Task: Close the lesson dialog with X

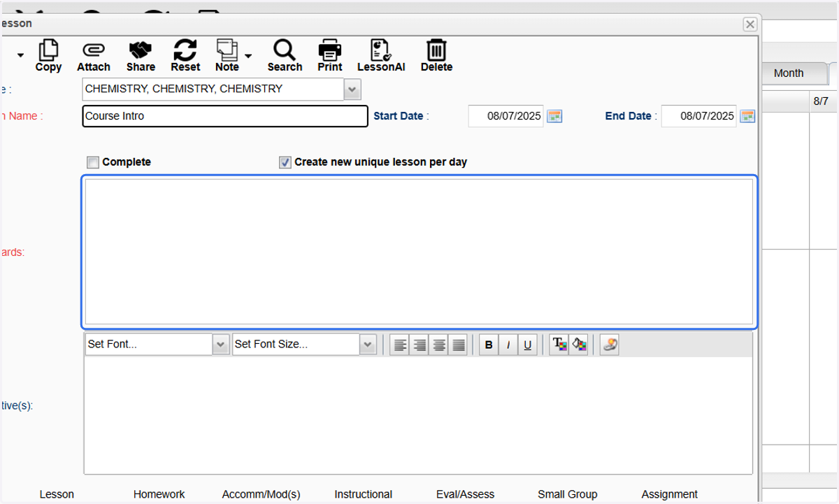Action: tap(750, 24)
